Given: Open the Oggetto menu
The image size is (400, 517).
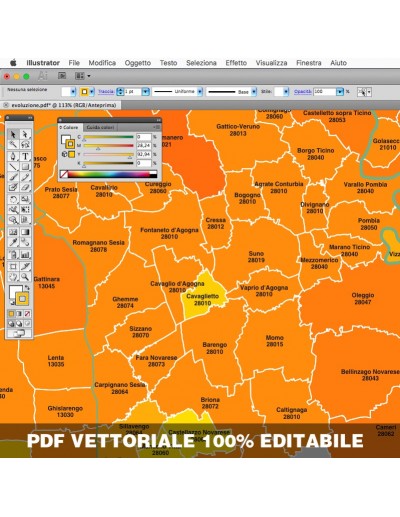Looking at the screenshot, I should click(138, 63).
